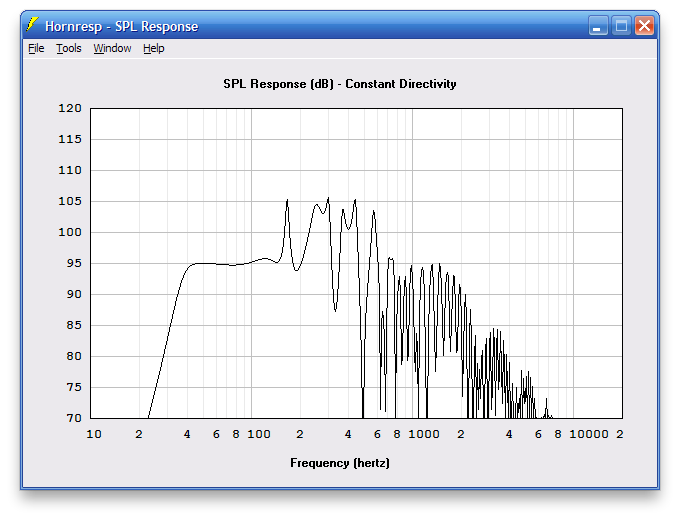The image size is (680, 520).
Task: Open the Window menu
Action: [112, 48]
